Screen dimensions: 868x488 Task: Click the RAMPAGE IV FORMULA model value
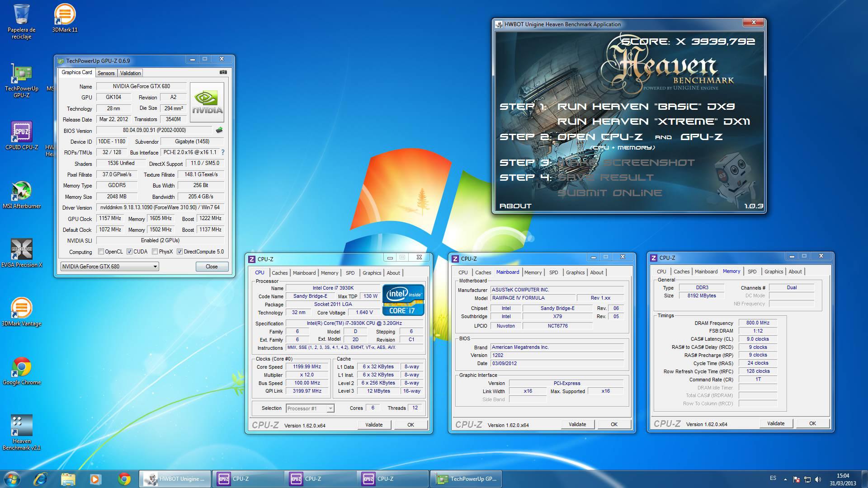pos(533,298)
